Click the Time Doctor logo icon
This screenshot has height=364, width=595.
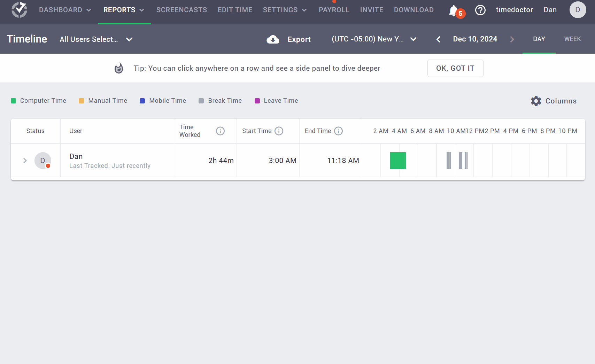[x=19, y=10]
